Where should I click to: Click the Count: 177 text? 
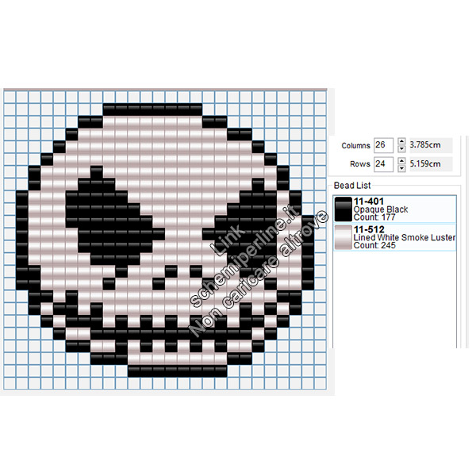(374, 217)
